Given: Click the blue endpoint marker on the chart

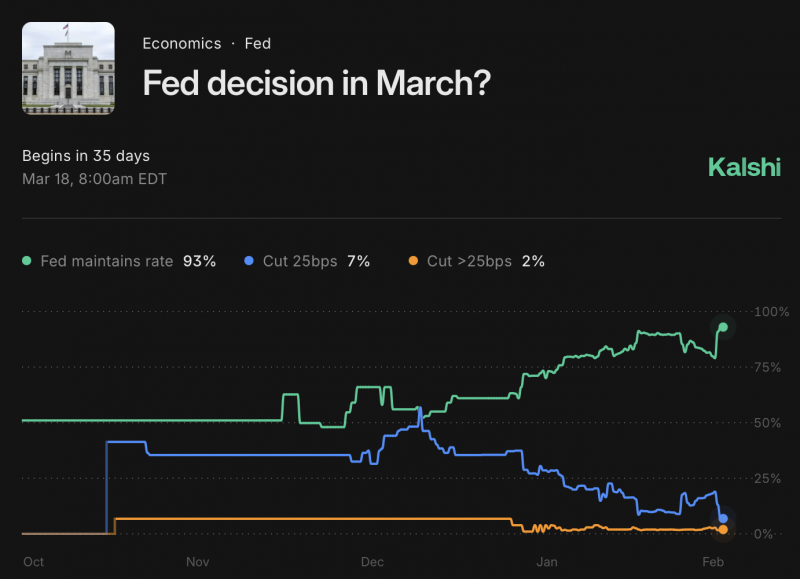Looking at the screenshot, I should pos(723,518).
